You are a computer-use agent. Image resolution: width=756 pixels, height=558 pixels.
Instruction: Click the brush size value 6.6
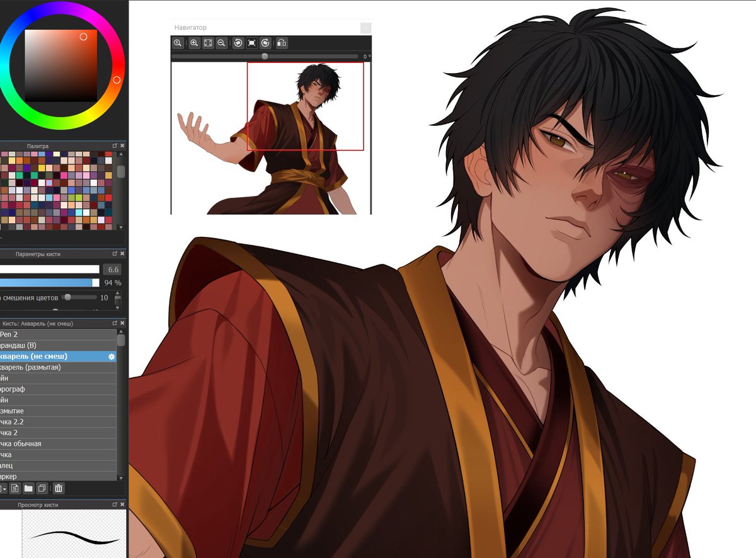112,270
